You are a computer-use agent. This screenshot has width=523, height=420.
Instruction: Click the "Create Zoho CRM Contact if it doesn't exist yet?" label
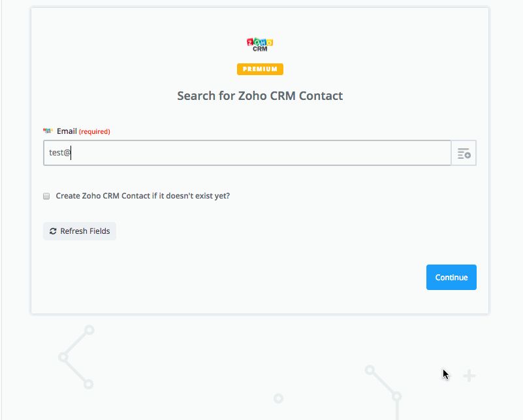tap(142, 196)
